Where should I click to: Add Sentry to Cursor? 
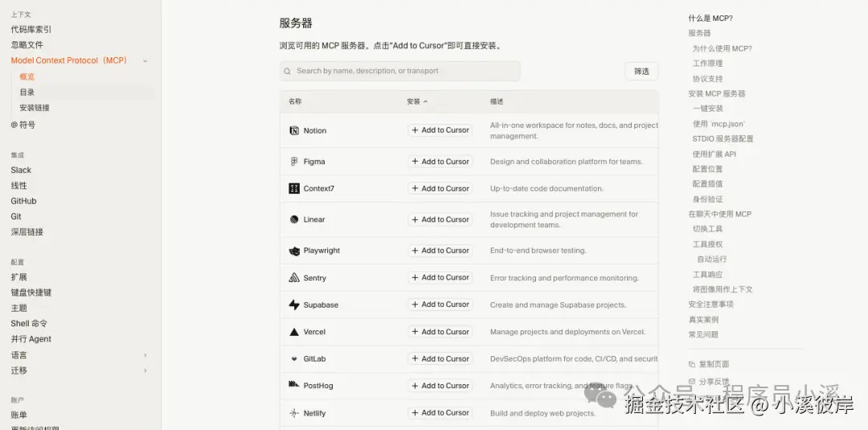pos(440,278)
